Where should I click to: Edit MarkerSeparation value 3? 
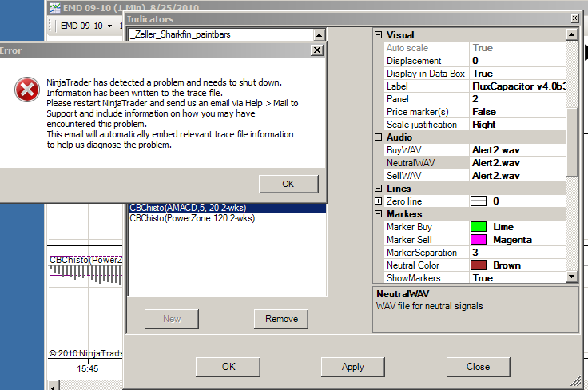pos(518,253)
